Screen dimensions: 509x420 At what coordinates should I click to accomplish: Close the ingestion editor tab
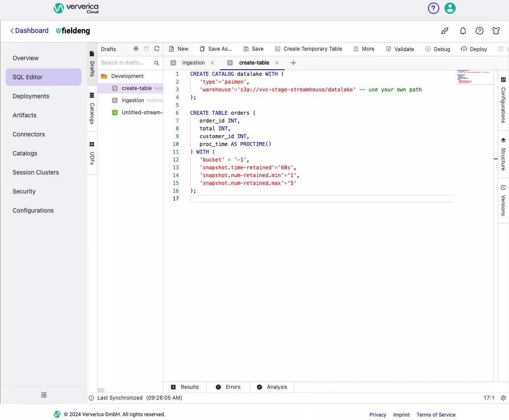(212, 63)
